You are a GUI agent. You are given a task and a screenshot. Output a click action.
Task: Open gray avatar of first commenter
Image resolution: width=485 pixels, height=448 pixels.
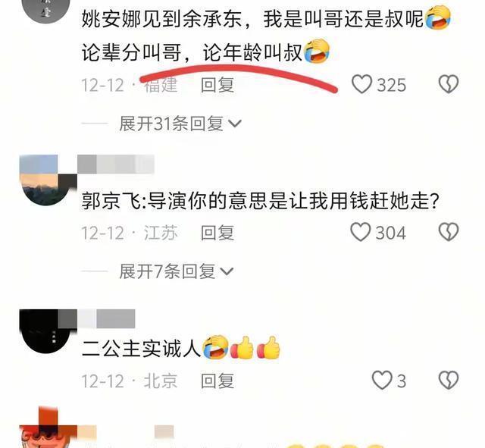click(47, 9)
